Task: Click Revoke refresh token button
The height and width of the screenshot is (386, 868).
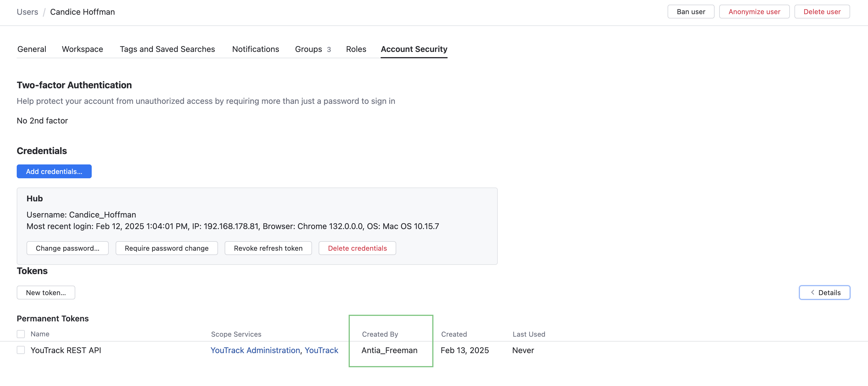Action: tap(268, 248)
